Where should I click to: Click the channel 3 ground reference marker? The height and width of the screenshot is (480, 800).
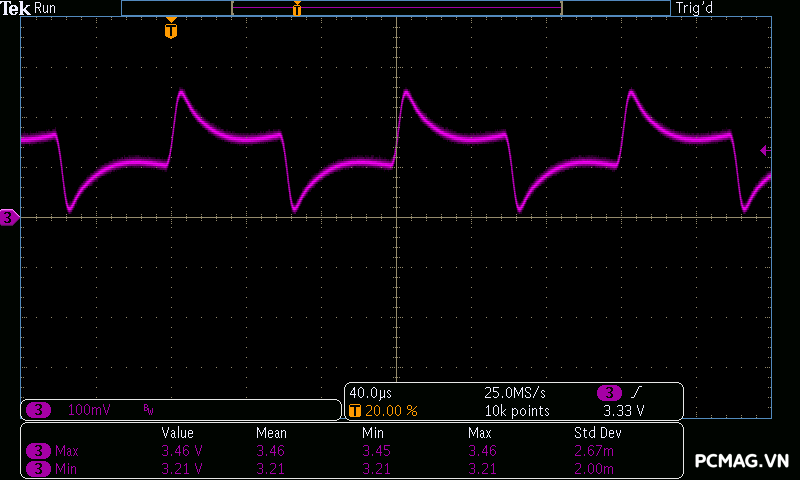9,217
